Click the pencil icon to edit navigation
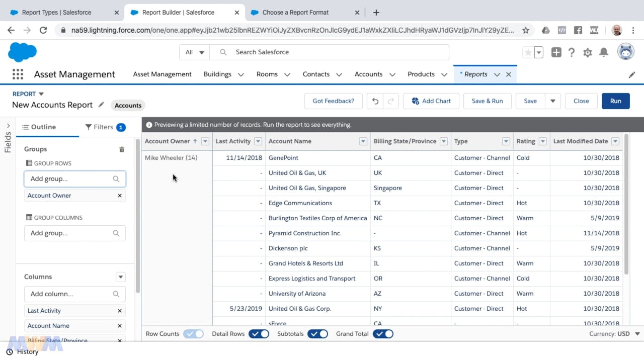644x362 pixels. tap(632, 74)
